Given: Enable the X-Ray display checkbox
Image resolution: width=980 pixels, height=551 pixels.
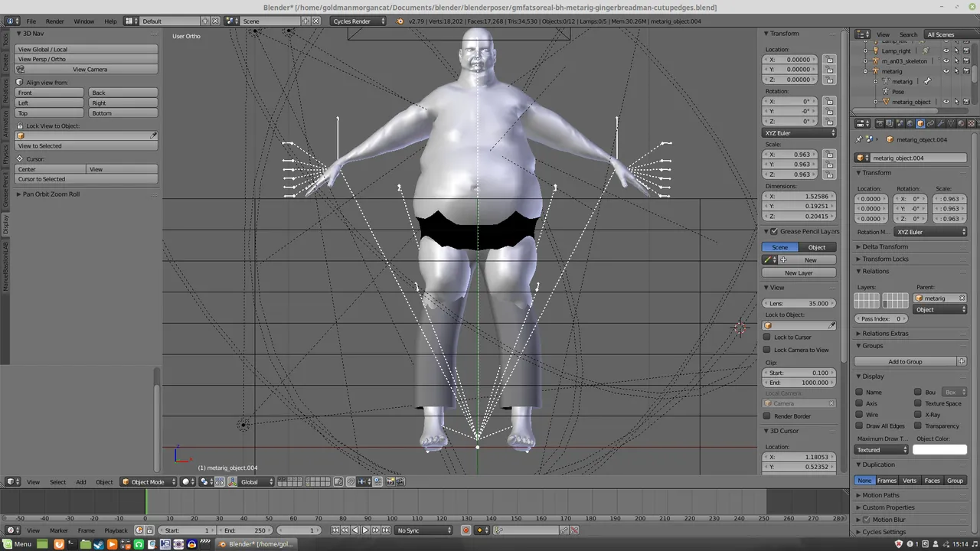Looking at the screenshot, I should [x=918, y=415].
